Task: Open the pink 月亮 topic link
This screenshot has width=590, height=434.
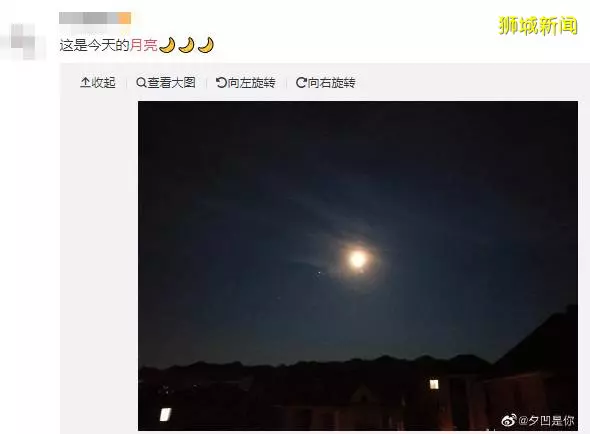Action: tap(144, 45)
